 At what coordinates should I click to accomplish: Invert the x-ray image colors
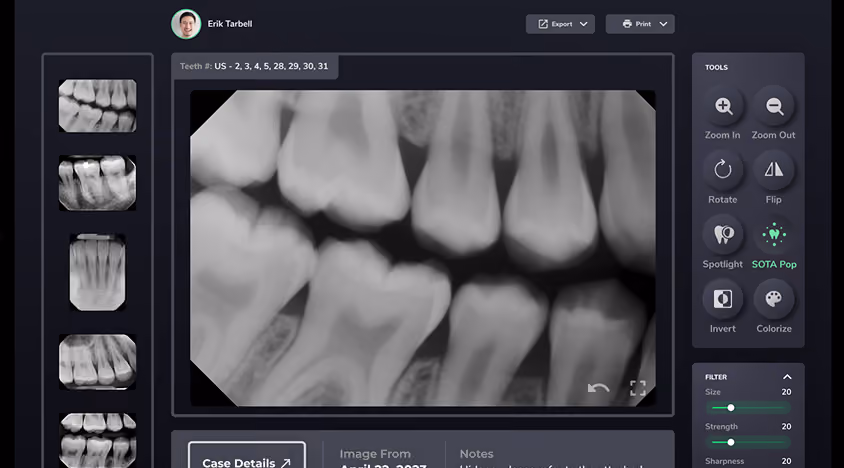click(x=723, y=299)
